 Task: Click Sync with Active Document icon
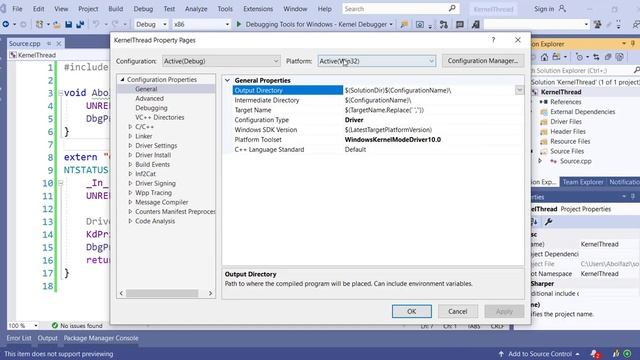coord(596,57)
